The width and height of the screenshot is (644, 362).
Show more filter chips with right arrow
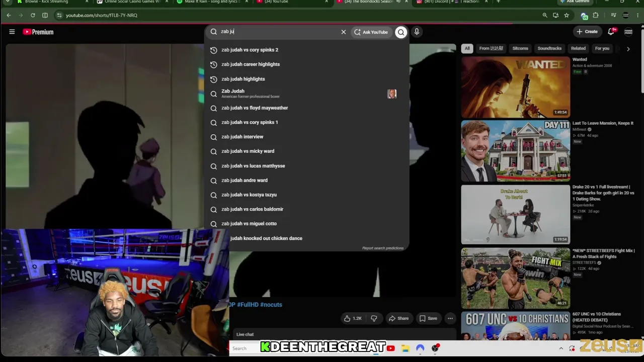(628, 49)
